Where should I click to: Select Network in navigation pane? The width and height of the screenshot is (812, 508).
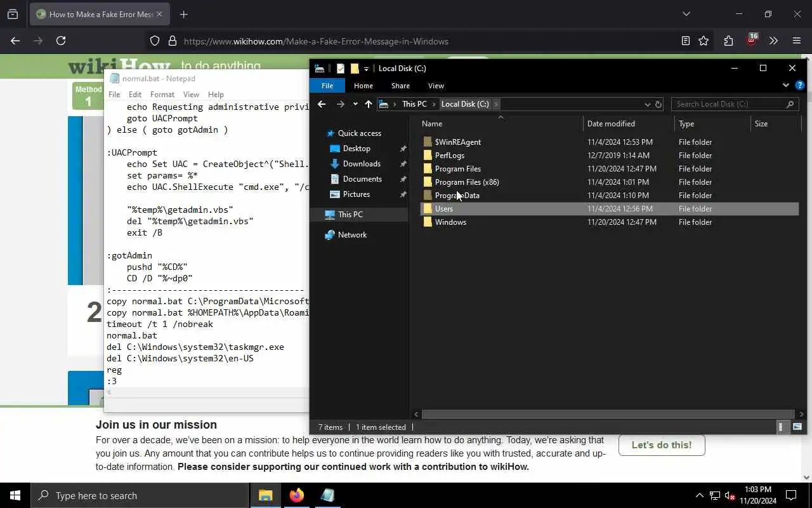coord(352,235)
